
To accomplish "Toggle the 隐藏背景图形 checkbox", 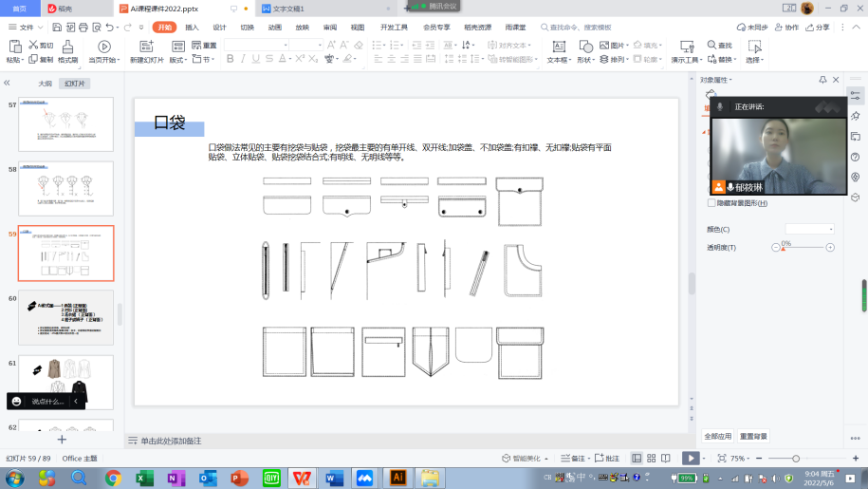I will 712,203.
